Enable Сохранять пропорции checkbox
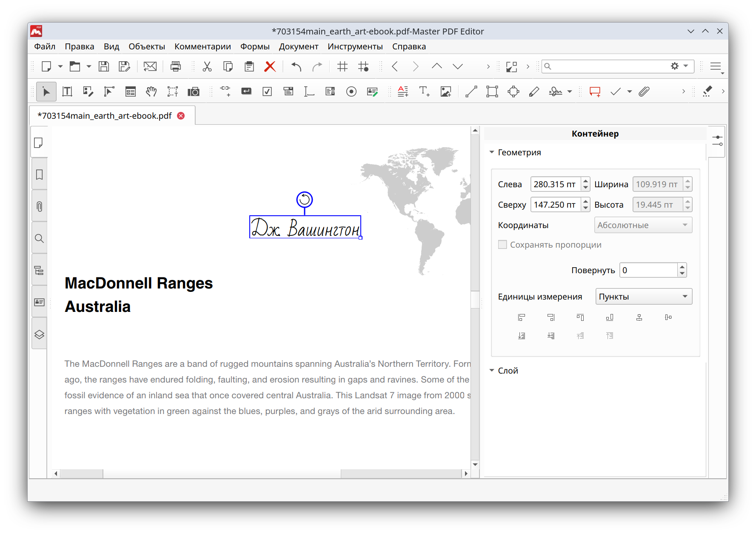 [x=502, y=245]
